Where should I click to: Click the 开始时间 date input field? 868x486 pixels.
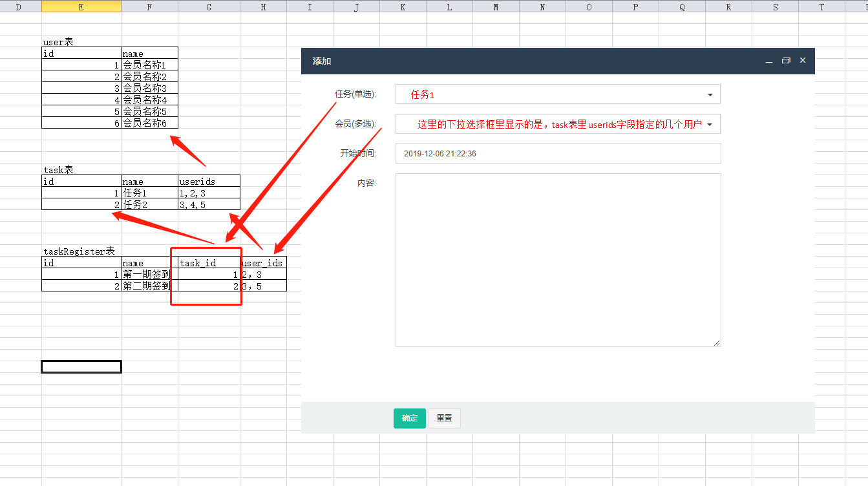click(558, 154)
